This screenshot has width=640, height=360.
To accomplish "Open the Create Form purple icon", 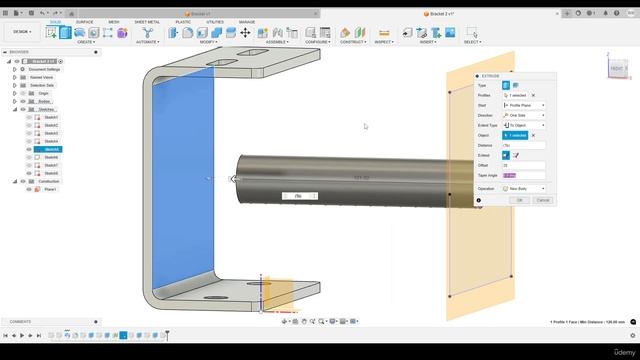I will [x=122, y=32].
